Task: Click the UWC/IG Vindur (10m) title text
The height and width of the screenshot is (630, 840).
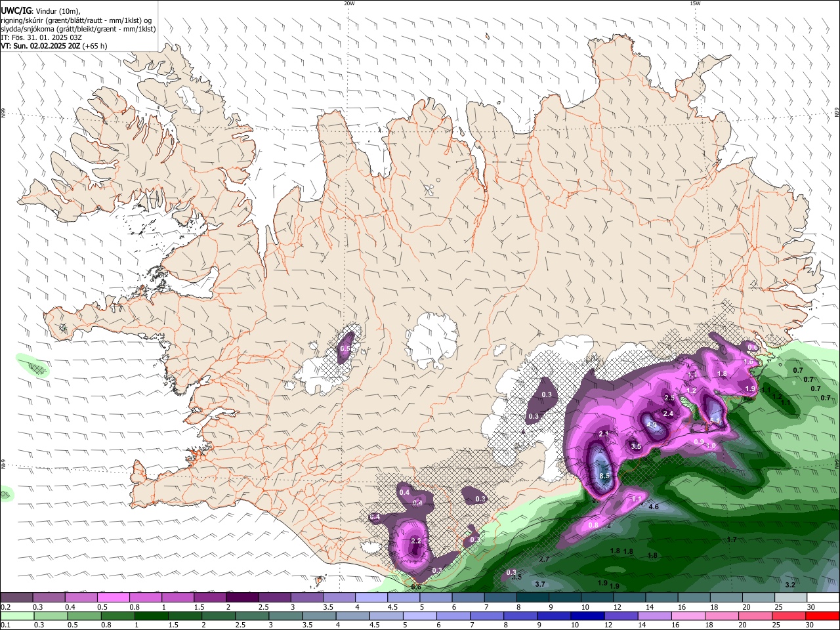Action: [x=41, y=11]
